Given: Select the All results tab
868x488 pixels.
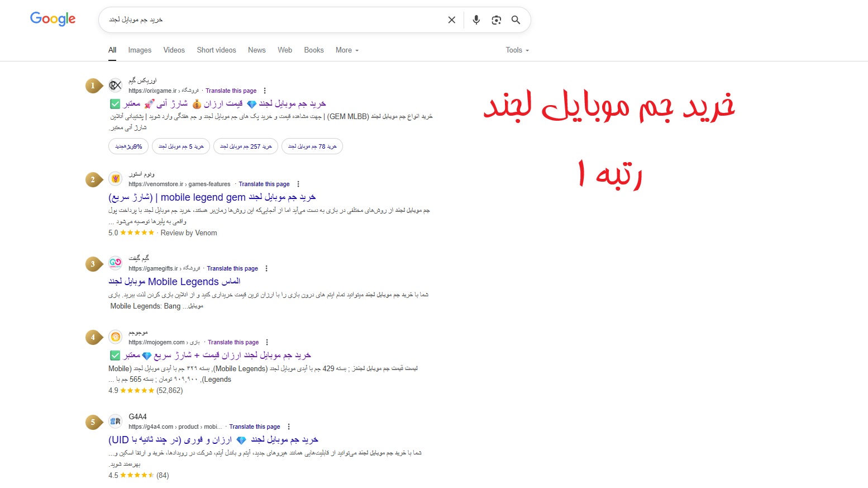Looking at the screenshot, I should (x=112, y=50).
